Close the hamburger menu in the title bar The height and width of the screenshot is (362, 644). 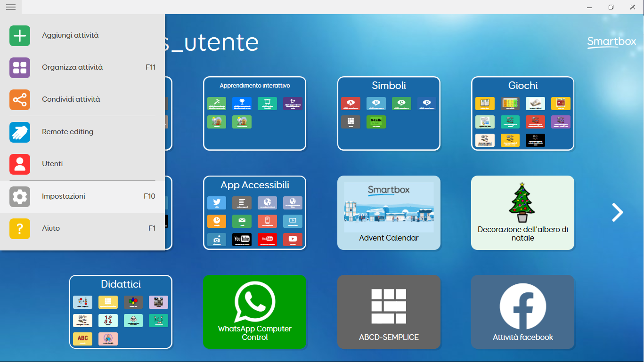11,7
